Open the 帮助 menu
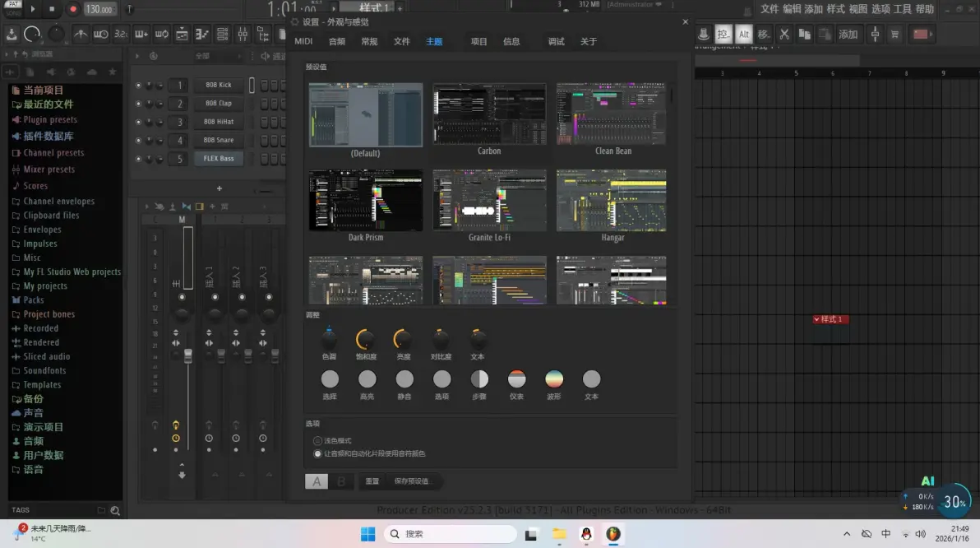Screen dimensions: 980x548 tap(924, 9)
